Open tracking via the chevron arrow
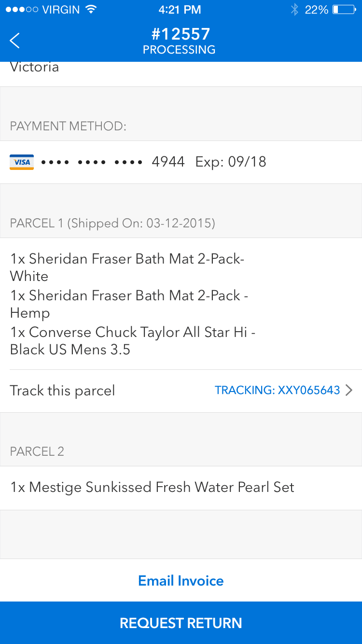 coord(349,391)
